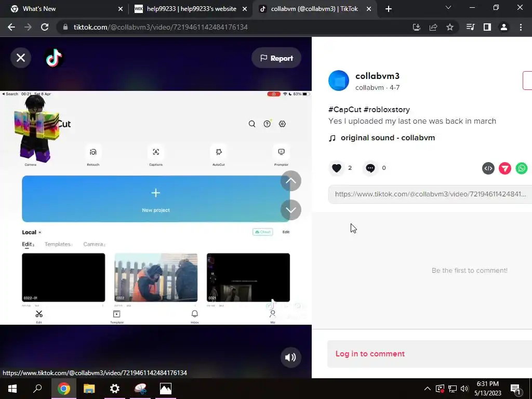Click New project in the video
The image size is (532, 399).
coord(156,199)
